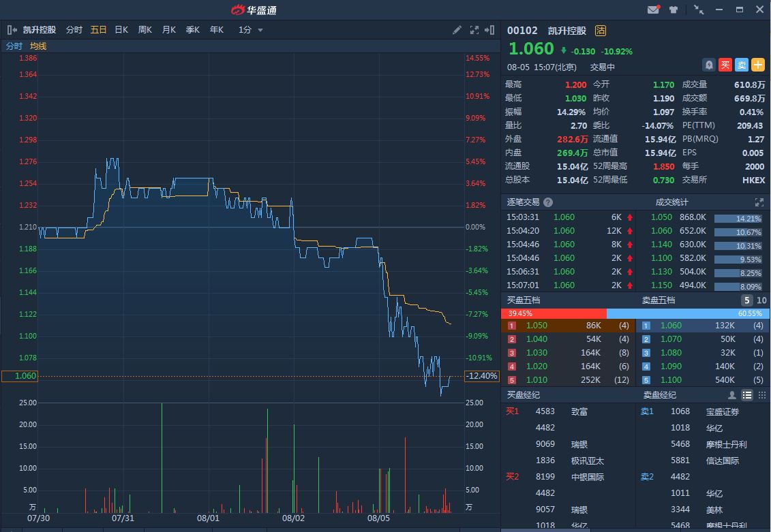Show broker person view icon
The image size is (771, 532).
click(x=731, y=395)
